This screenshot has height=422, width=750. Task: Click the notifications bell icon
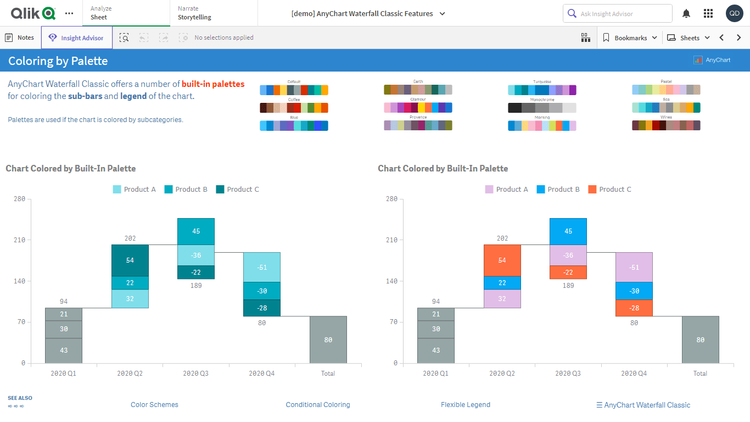[x=686, y=13]
